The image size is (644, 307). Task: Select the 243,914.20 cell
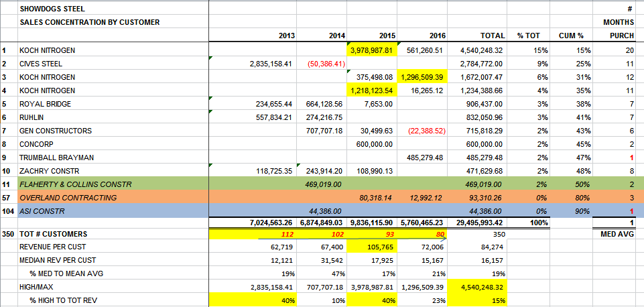pos(322,171)
